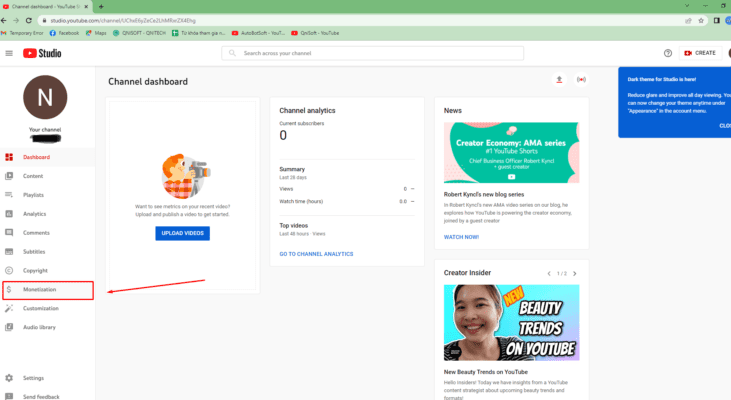Open the Dashboard sidebar item

48,157
